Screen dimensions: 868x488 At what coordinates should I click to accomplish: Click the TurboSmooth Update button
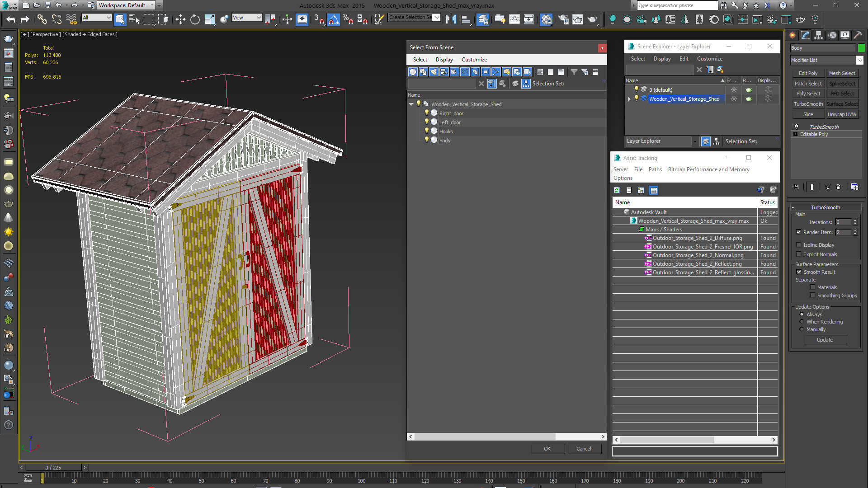coord(825,340)
